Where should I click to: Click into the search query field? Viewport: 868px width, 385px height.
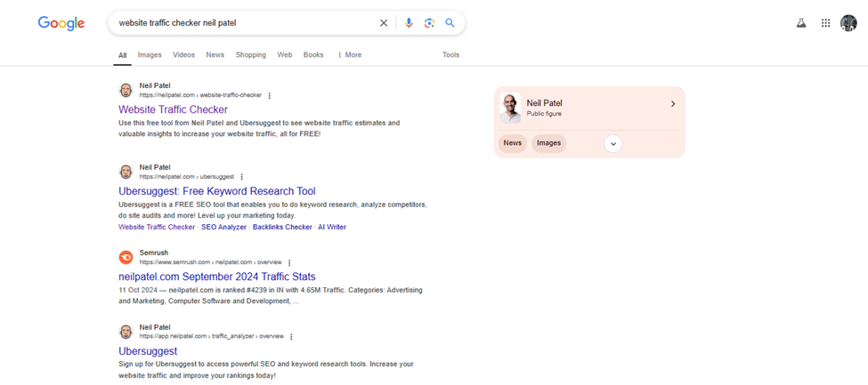point(244,23)
